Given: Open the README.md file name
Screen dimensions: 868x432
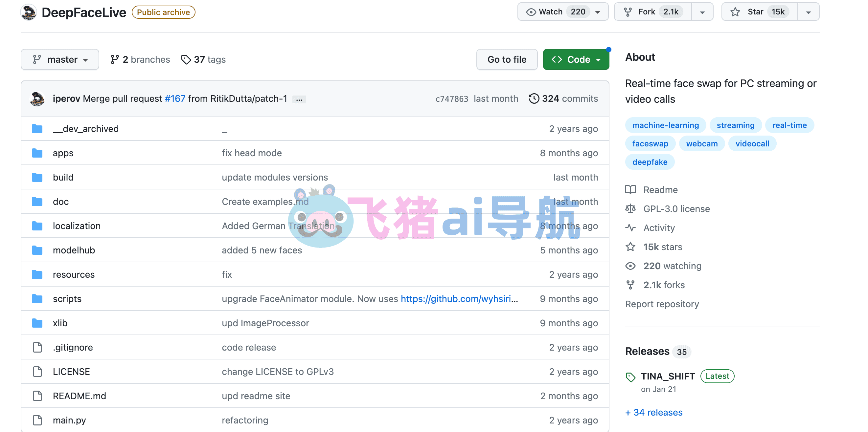Looking at the screenshot, I should click(x=79, y=396).
